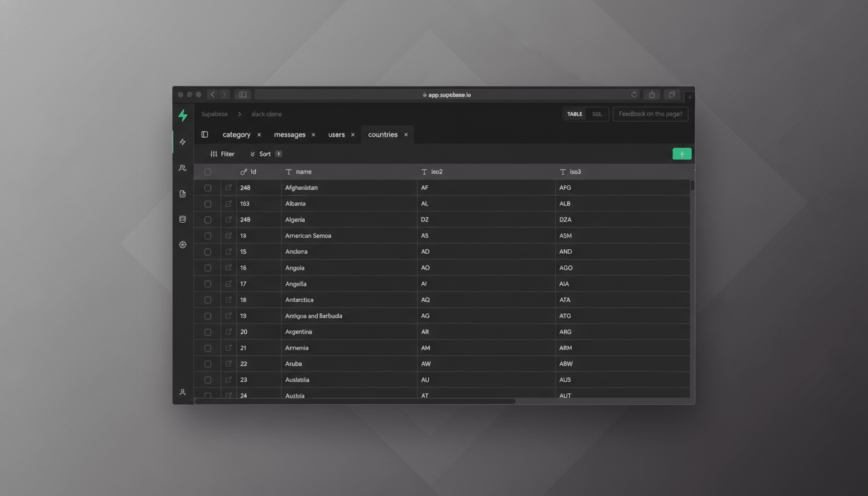
Task: Select the users table tab
Action: click(x=336, y=134)
